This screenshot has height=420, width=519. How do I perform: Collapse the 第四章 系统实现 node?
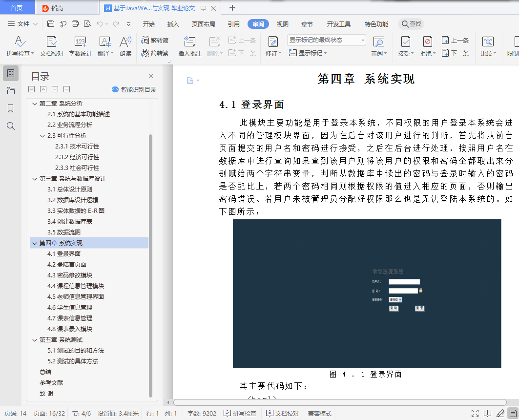(x=35, y=243)
